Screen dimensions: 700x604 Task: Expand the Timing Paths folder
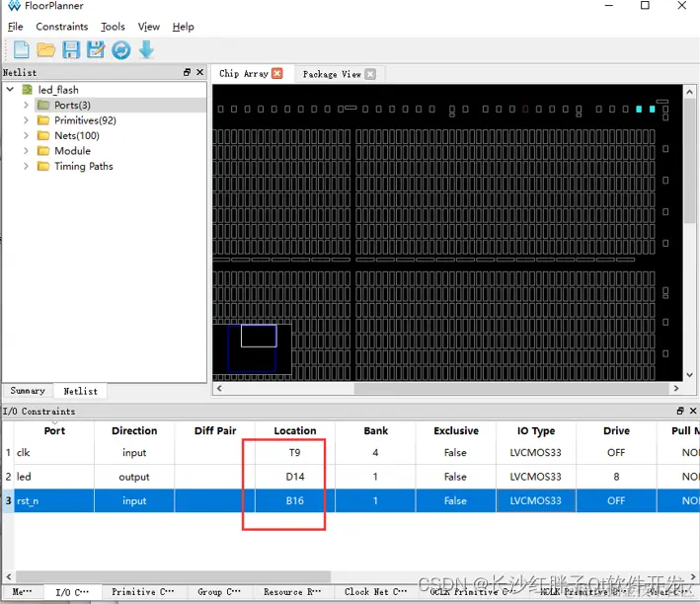point(26,166)
